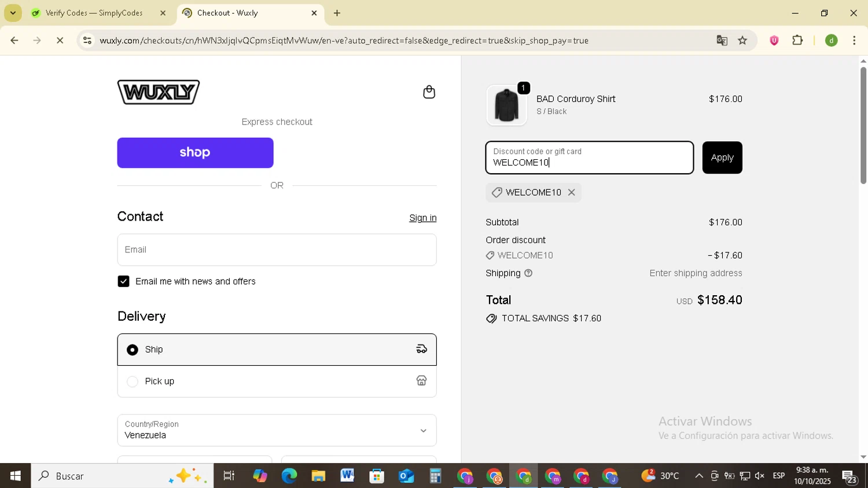The image size is (868, 488).
Task: Open the network status icon
Action: 745,476
